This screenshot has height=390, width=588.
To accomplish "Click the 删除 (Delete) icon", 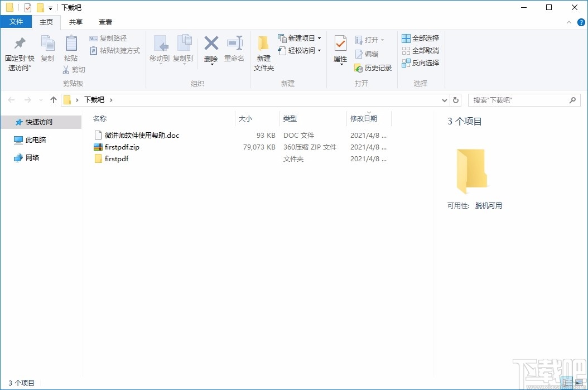I will tap(211, 50).
